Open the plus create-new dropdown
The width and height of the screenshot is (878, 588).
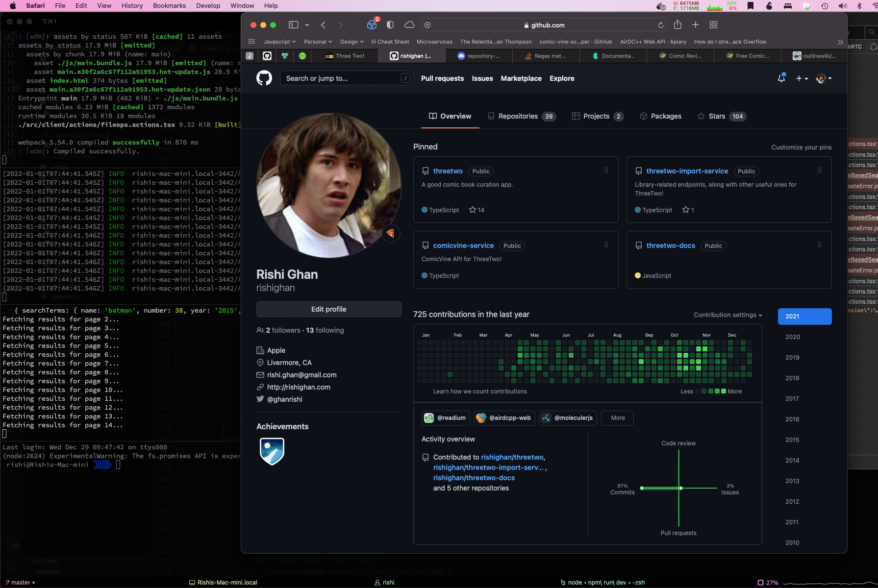point(802,78)
